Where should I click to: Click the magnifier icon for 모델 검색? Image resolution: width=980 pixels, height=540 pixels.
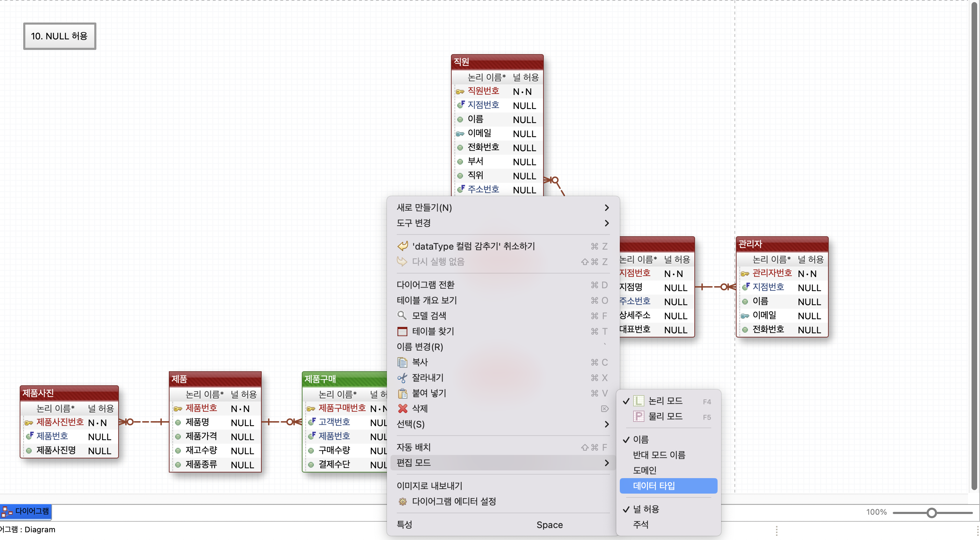402,315
